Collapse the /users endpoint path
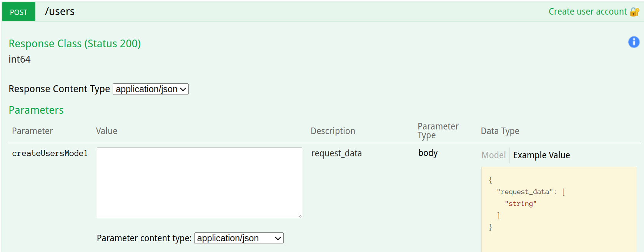Viewport: 644px width, 252px height. point(60,12)
